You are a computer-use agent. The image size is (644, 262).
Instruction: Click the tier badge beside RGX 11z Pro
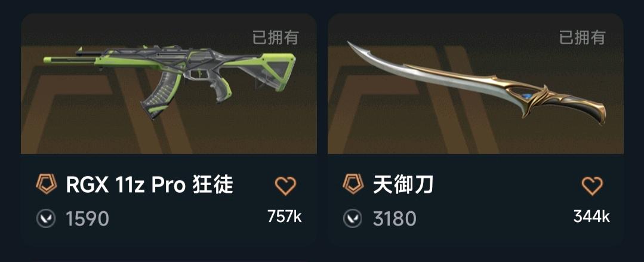[46, 184]
